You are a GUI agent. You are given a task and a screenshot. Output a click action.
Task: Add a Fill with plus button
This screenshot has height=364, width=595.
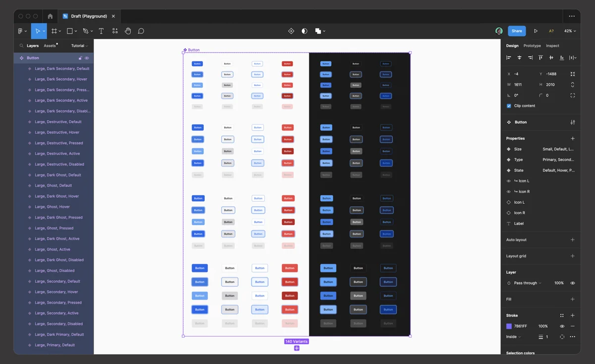(573, 300)
